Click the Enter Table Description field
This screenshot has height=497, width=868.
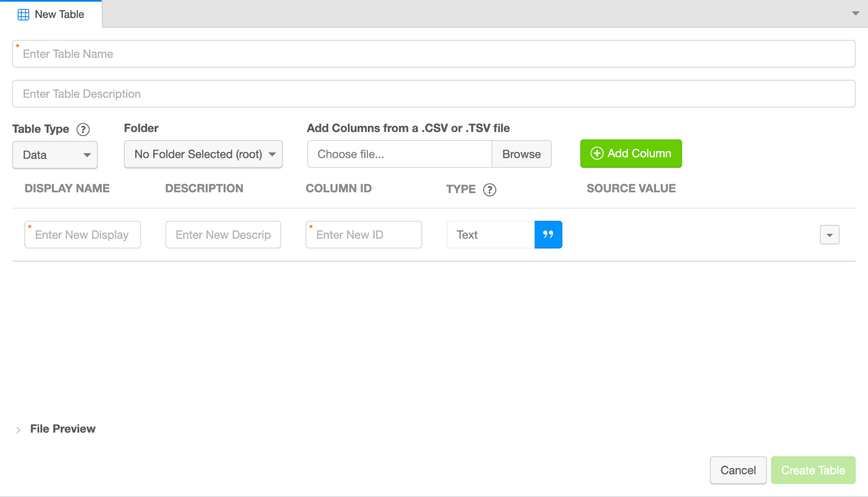point(434,94)
